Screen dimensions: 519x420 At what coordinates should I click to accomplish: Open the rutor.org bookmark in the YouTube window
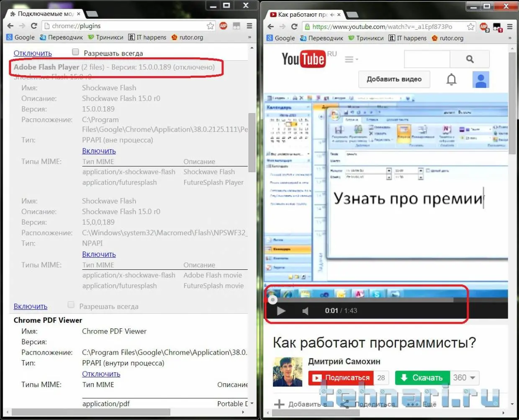click(x=447, y=38)
